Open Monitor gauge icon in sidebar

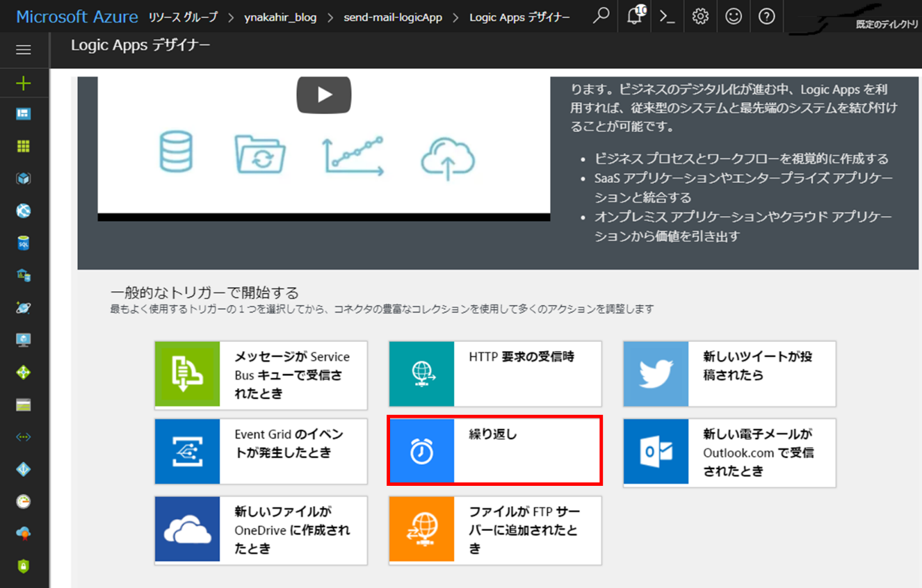tap(24, 502)
